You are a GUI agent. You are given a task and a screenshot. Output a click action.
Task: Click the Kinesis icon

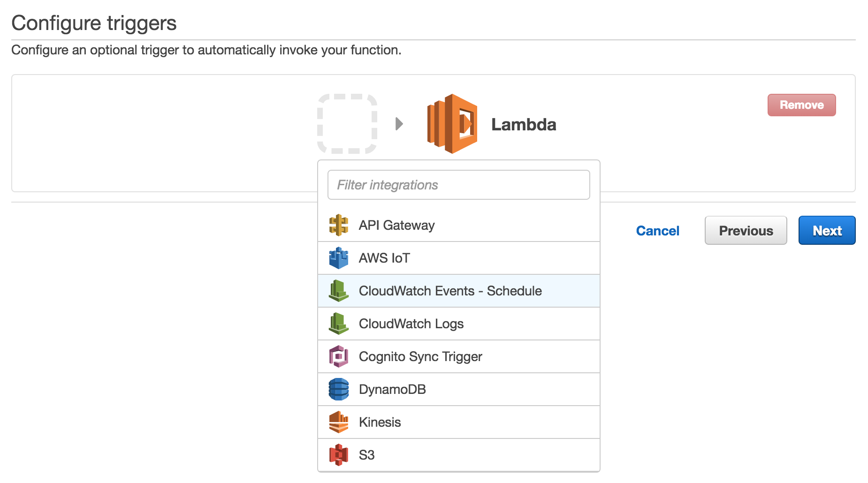[338, 423]
